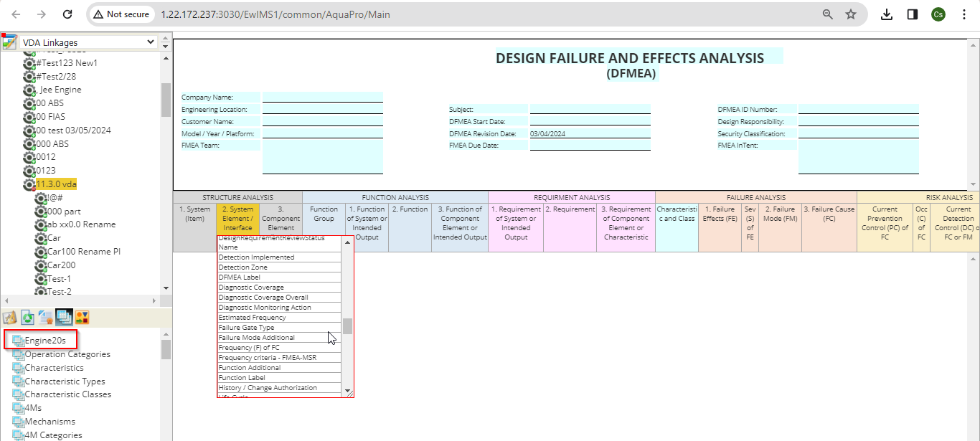Open the VDA Linkages dropdown
Screen dimensions: 980x441
[89, 42]
